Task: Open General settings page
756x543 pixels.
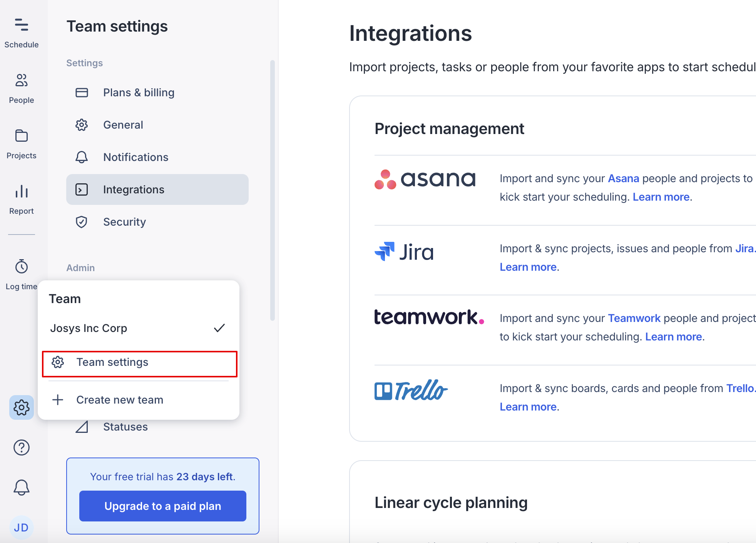Action: [123, 125]
